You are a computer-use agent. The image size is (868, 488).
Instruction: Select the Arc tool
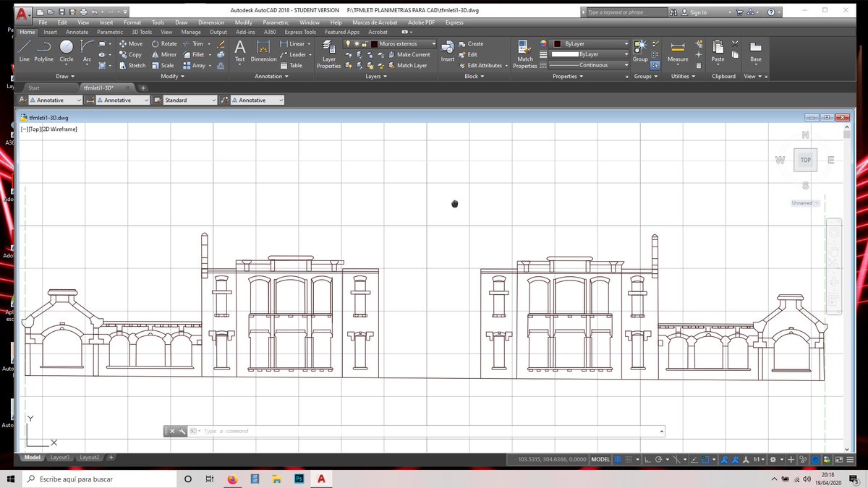point(87,51)
